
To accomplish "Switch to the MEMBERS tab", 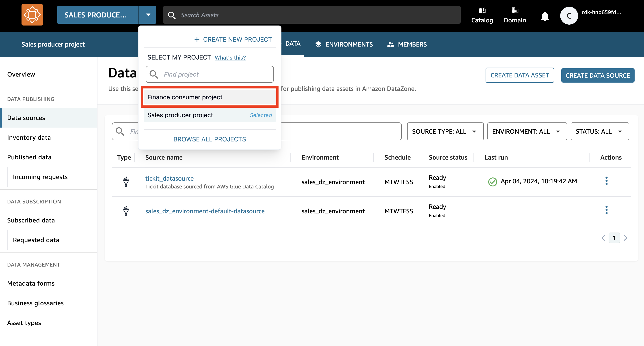I will (x=407, y=45).
